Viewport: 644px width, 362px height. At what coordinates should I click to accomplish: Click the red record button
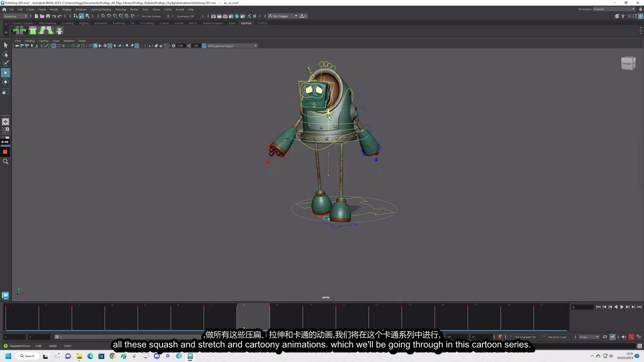5,152
